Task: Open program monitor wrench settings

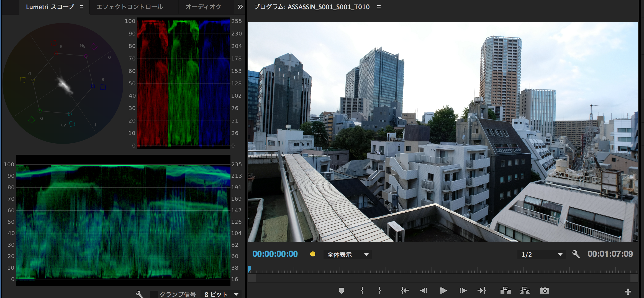Action: pos(576,254)
